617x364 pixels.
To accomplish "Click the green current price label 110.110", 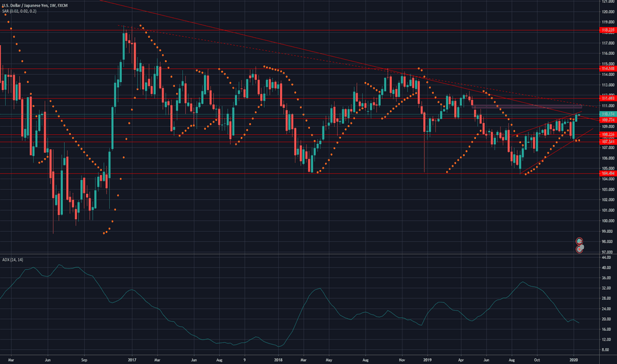I will pos(608,114).
